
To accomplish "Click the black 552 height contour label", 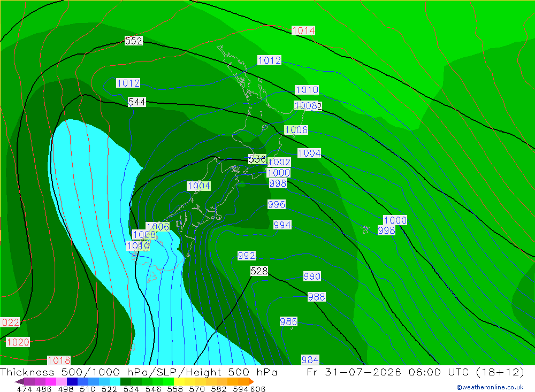I will click(x=133, y=41).
